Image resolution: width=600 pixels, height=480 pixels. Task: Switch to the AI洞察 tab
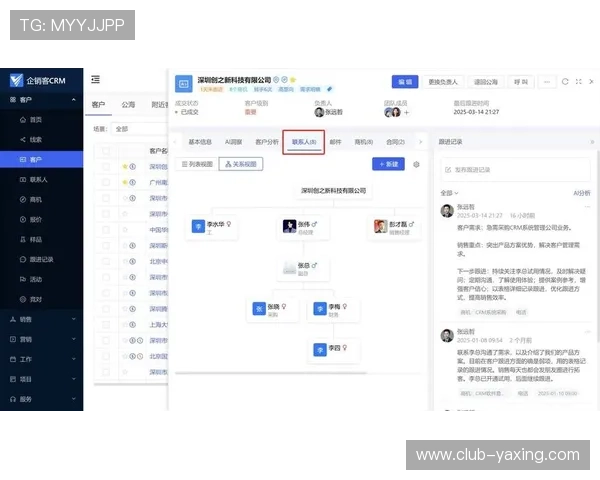(x=233, y=142)
